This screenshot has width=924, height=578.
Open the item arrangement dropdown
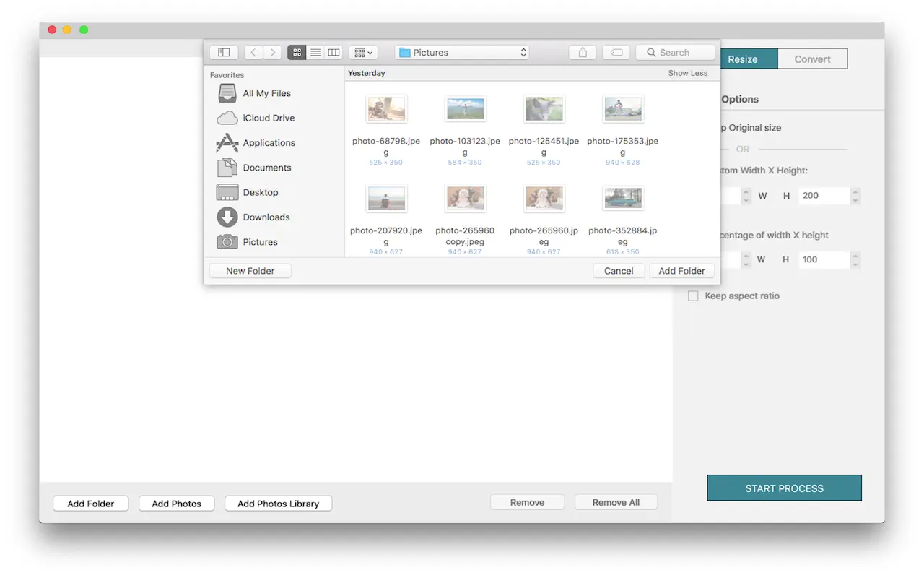point(363,53)
